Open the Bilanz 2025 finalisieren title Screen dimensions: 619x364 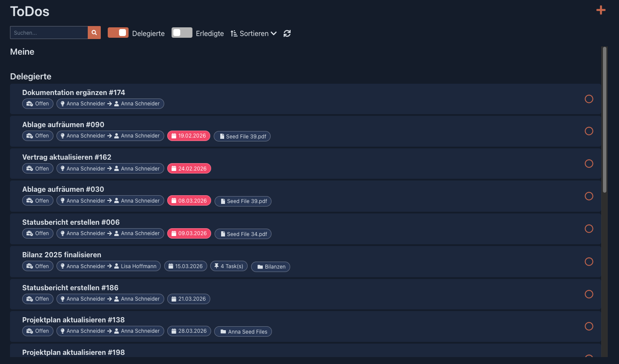pos(62,255)
